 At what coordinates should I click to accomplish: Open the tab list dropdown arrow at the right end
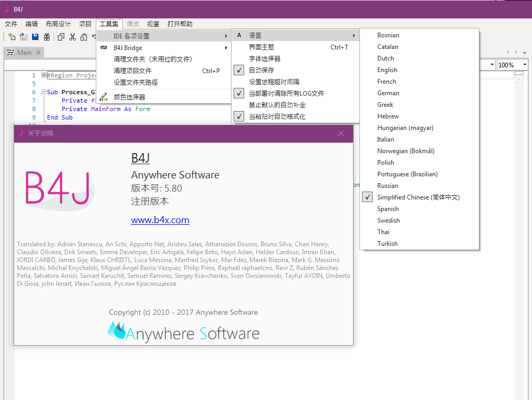pyautogui.click(x=525, y=53)
